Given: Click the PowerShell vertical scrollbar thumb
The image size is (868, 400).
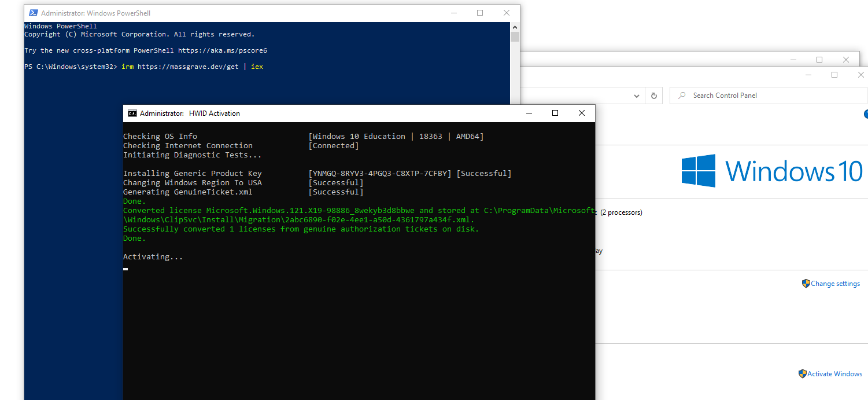Looking at the screenshot, I should pyautogui.click(x=515, y=37).
